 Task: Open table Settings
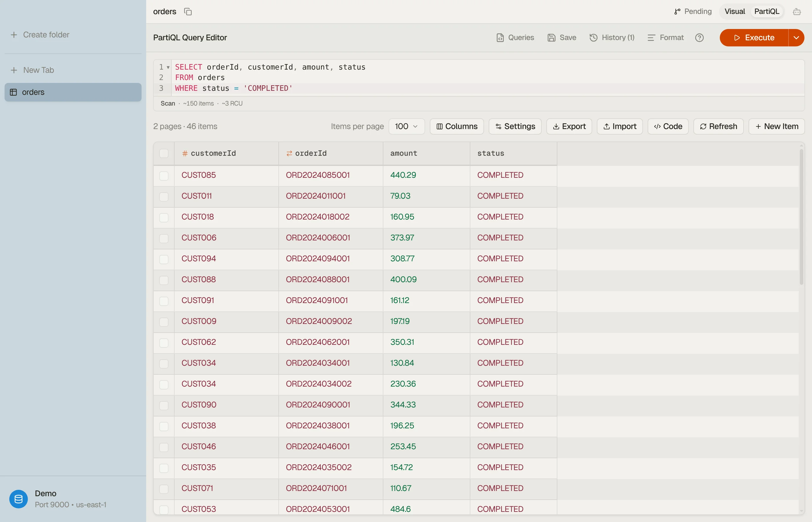(x=515, y=126)
